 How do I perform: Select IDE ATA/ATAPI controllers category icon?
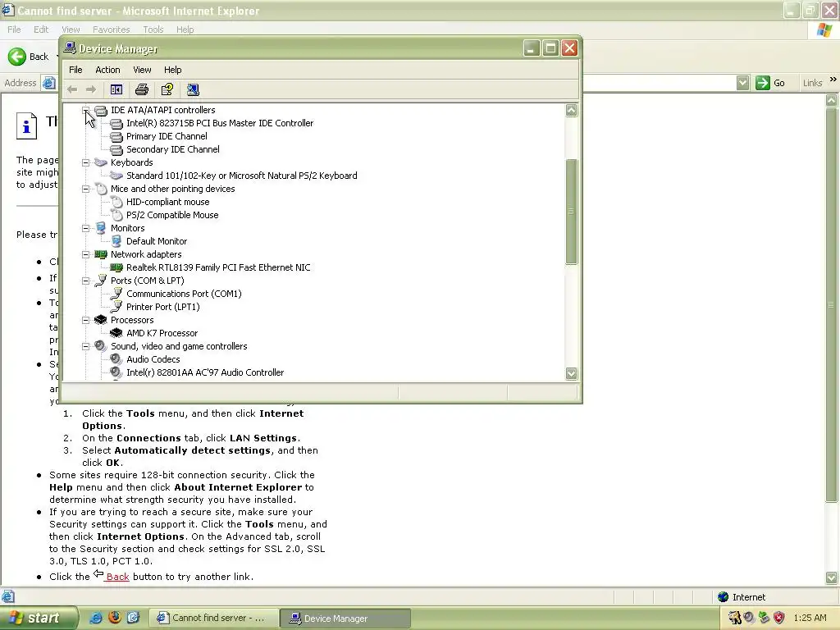101,111
